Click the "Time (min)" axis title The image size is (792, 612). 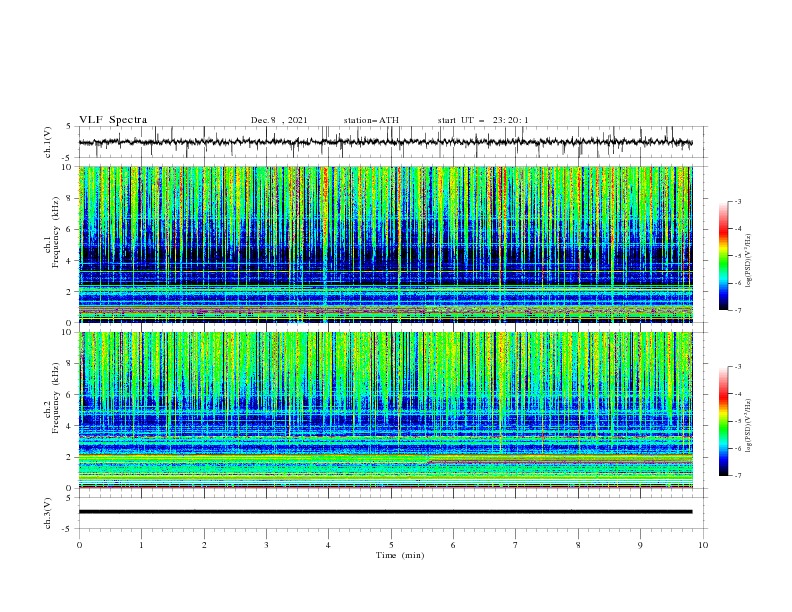point(400,555)
